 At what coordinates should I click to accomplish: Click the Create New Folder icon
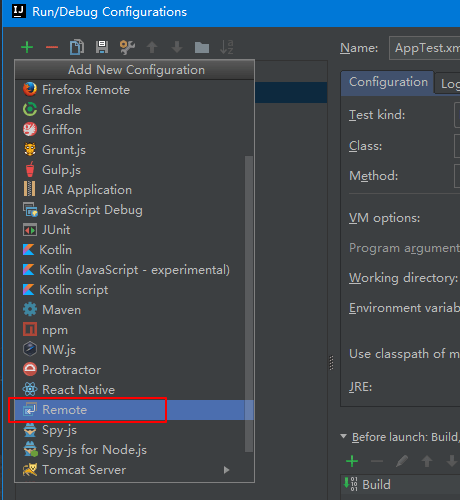[202, 47]
